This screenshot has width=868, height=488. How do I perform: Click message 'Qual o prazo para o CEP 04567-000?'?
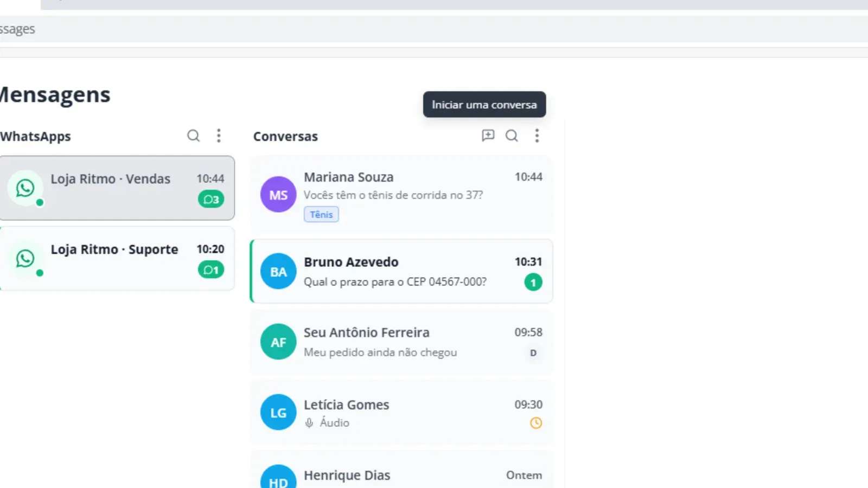(x=395, y=282)
